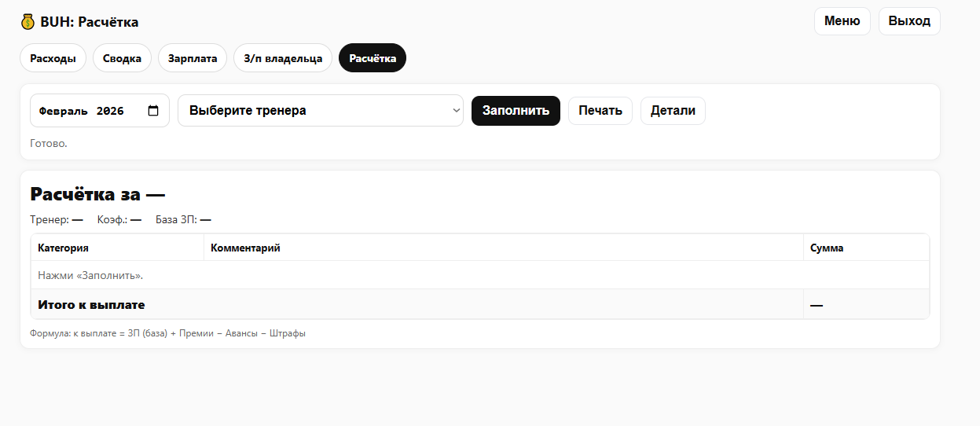Click the money bag logo icon
Image resolution: width=980 pixels, height=426 pixels.
(28, 22)
